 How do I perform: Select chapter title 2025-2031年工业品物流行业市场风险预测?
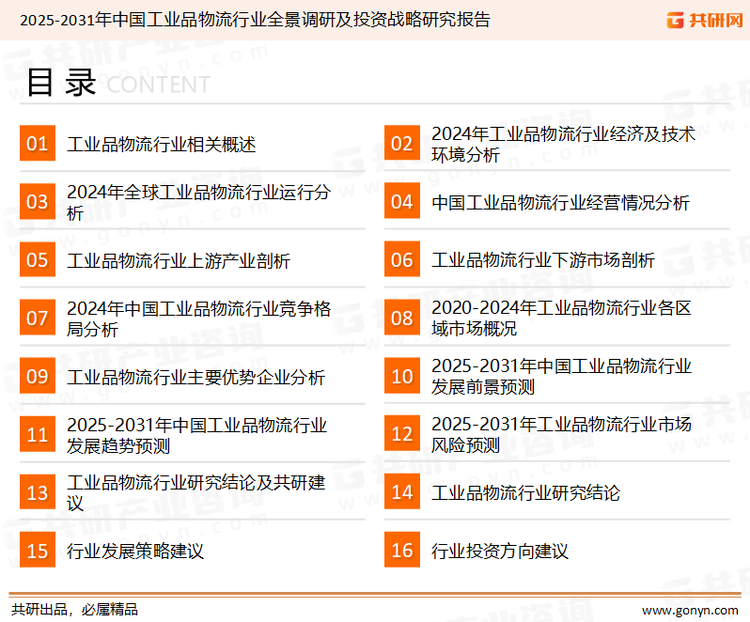pos(561,434)
